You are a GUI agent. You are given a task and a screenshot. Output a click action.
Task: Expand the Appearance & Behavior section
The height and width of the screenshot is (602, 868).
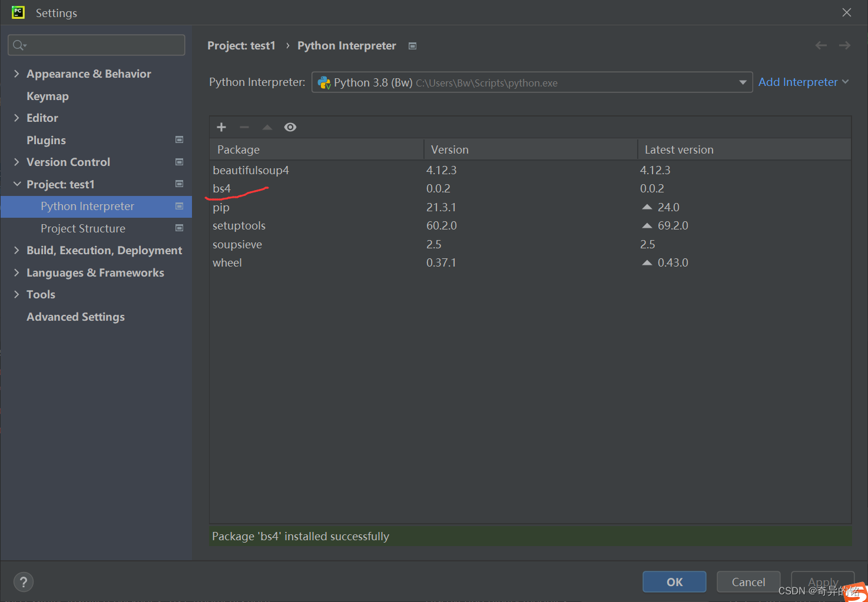tap(16, 74)
